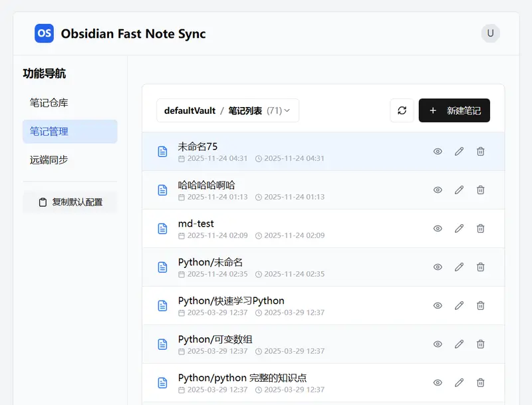Edit the note 哈哈哈哈啊哈
532x405 pixels.
[459, 190]
